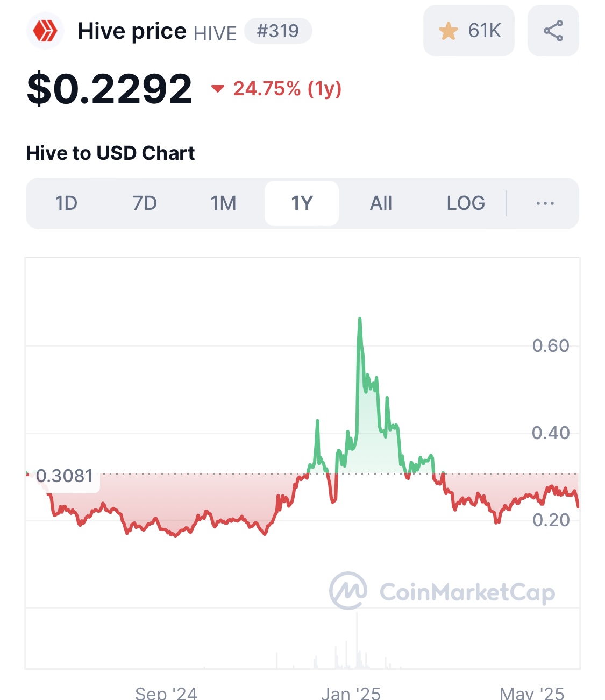Click the HIVE ticker symbol text
The image size is (605, 700).
pyautogui.click(x=215, y=33)
